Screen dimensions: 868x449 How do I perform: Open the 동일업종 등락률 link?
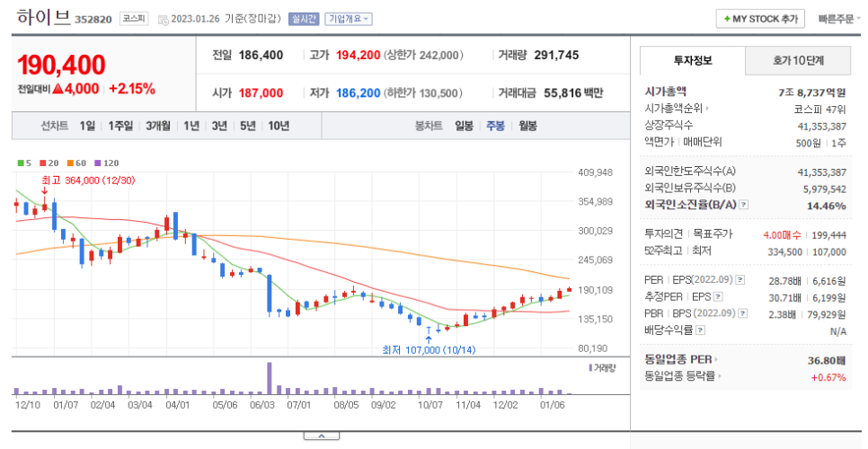point(680,377)
